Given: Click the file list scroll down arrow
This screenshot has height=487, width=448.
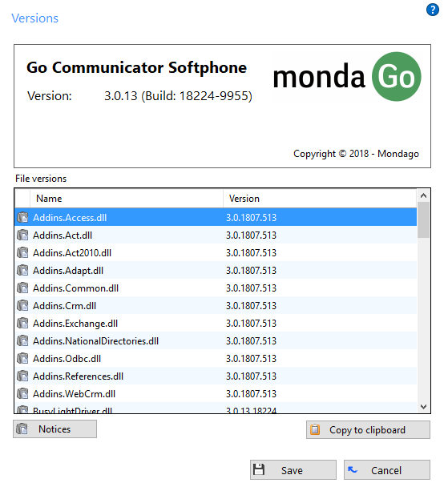Looking at the screenshot, I should click(423, 407).
